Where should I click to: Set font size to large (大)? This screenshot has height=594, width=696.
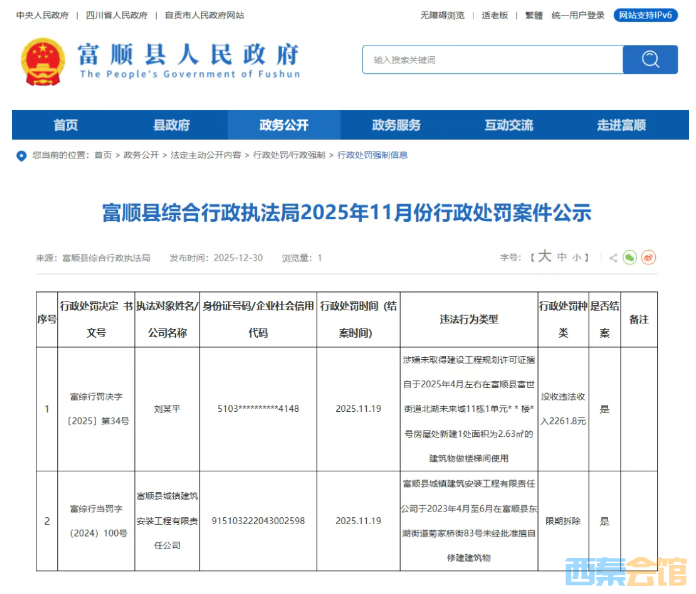tap(544, 257)
